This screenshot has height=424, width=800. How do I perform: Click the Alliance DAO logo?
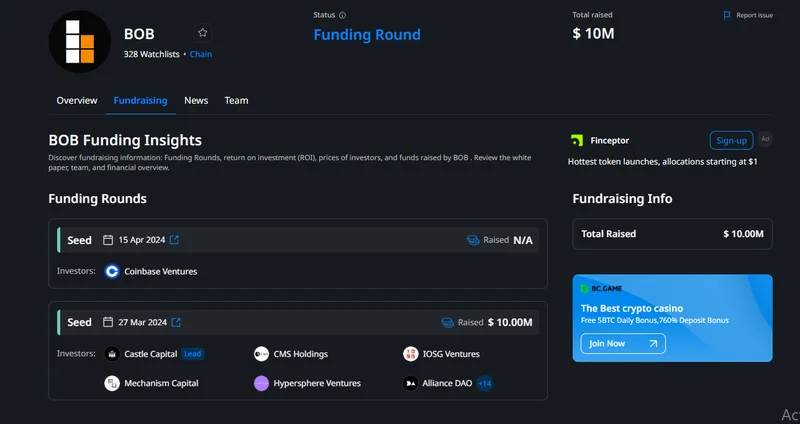[x=411, y=383]
